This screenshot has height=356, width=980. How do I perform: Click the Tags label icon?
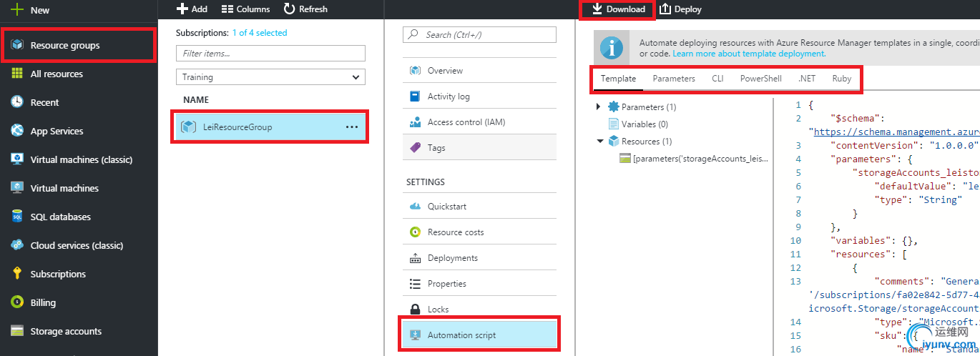pyautogui.click(x=415, y=148)
